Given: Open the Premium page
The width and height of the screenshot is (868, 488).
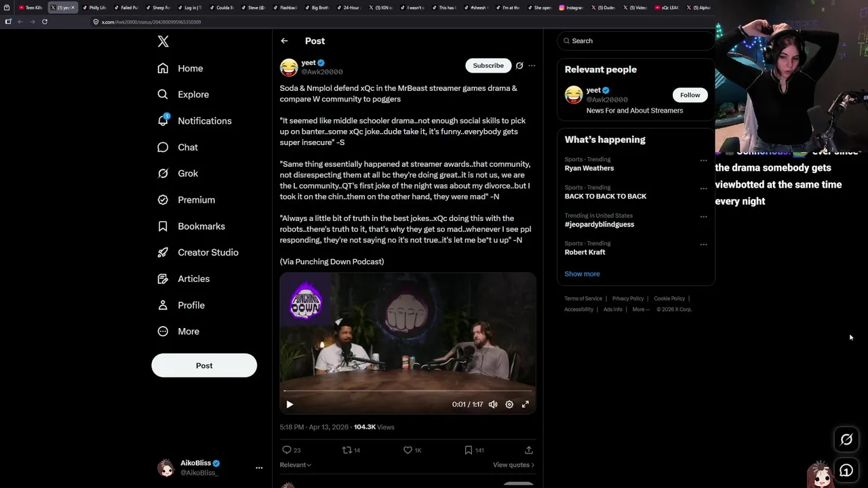Looking at the screenshot, I should 186,200.
